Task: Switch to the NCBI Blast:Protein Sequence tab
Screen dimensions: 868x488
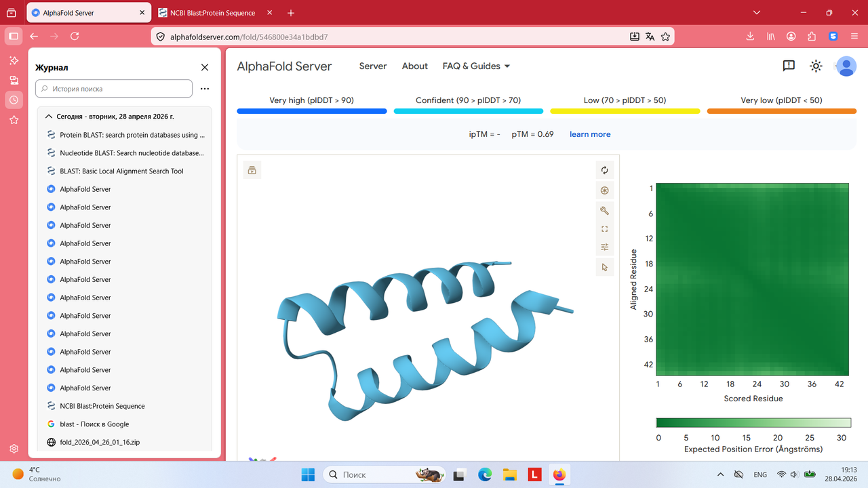Action: (214, 13)
